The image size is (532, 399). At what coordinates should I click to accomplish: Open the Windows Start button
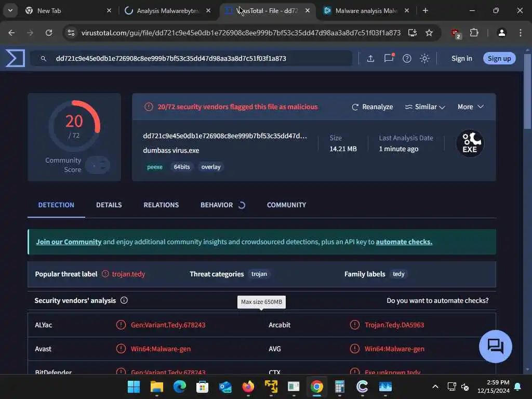134,387
